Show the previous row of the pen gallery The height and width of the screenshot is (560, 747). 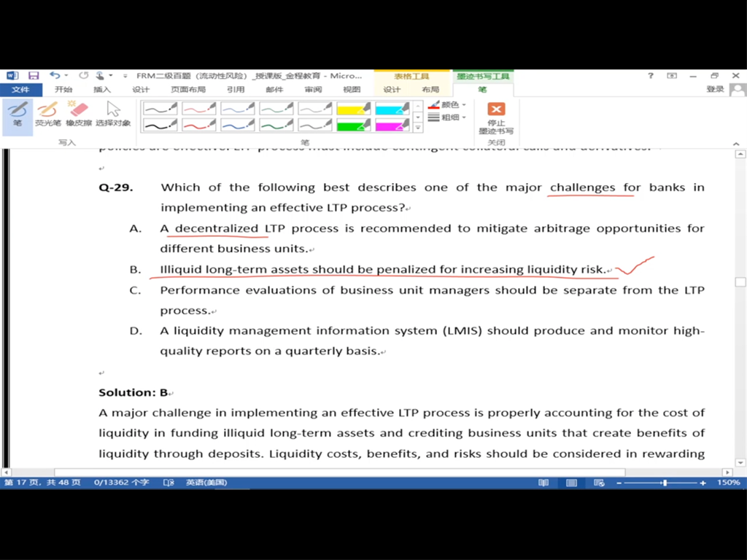(x=418, y=106)
